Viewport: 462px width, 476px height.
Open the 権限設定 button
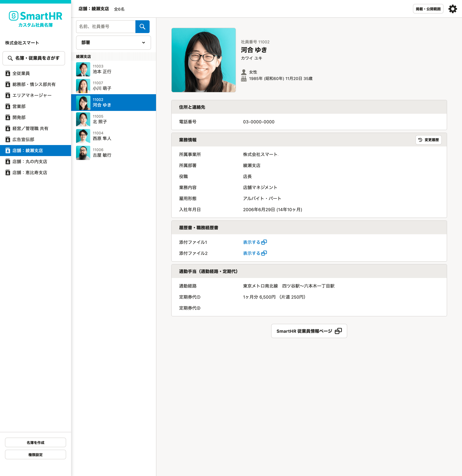point(35,455)
